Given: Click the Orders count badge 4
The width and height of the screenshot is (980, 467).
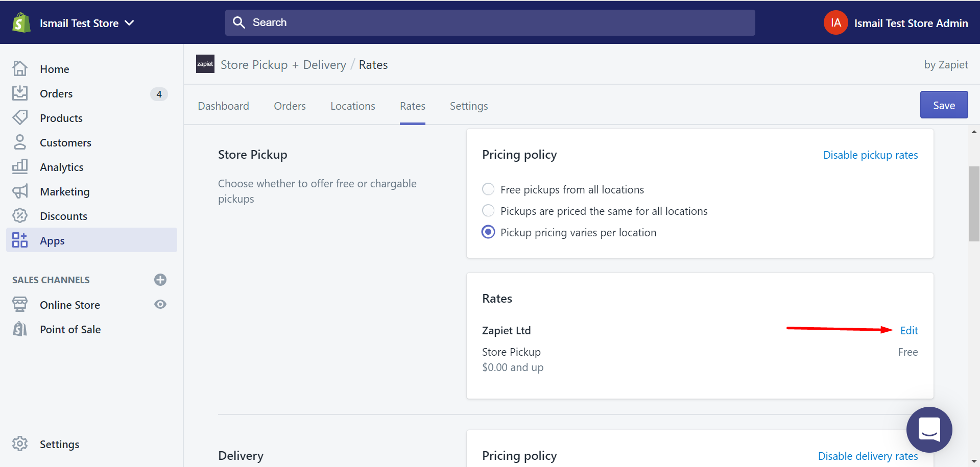Looking at the screenshot, I should (x=159, y=94).
